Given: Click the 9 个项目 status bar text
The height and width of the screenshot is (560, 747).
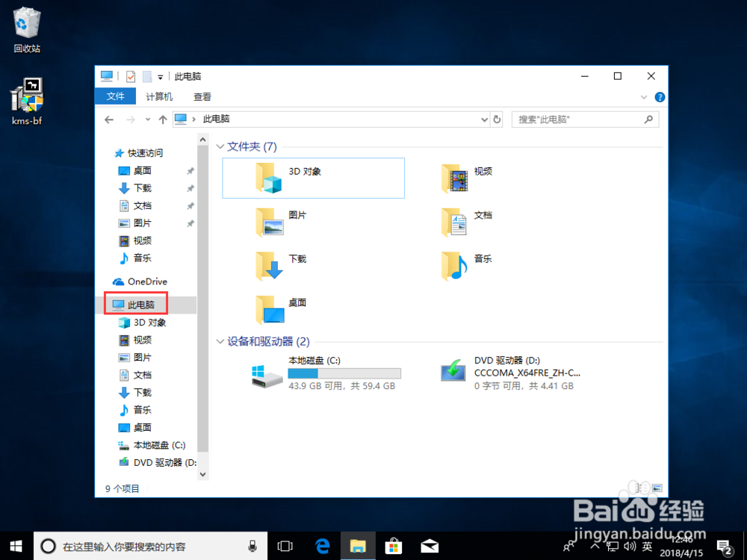Looking at the screenshot, I should coord(123,488).
